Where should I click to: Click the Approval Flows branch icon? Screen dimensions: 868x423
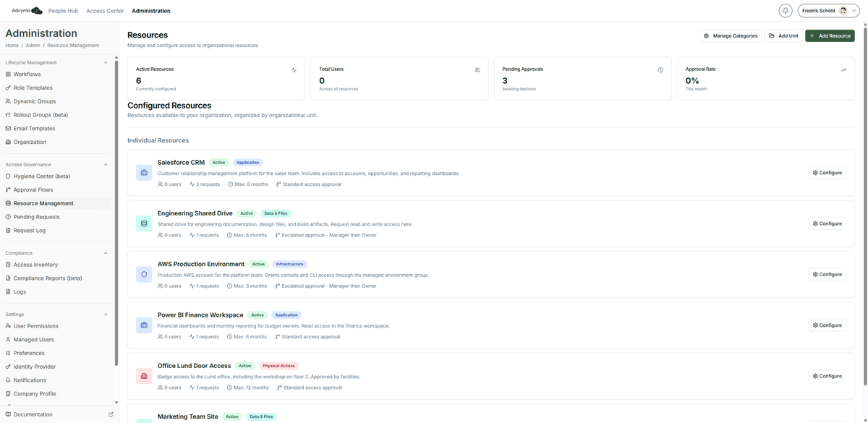[x=8, y=190]
